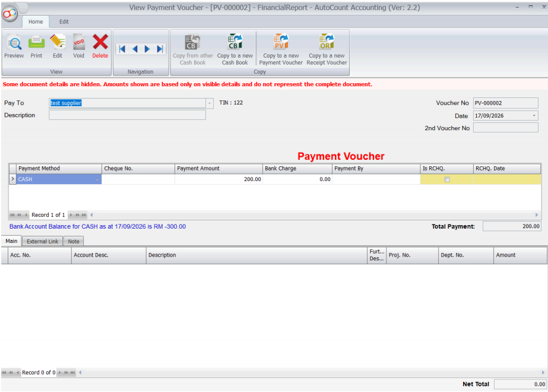The width and height of the screenshot is (548, 392).
Task: Toggle the Is RCHQ. checkbox
Action: tap(446, 179)
